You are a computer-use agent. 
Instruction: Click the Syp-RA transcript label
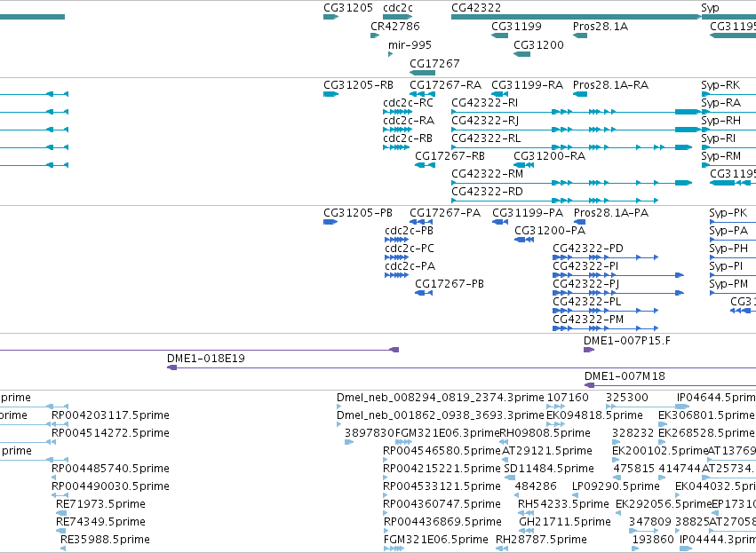click(721, 103)
